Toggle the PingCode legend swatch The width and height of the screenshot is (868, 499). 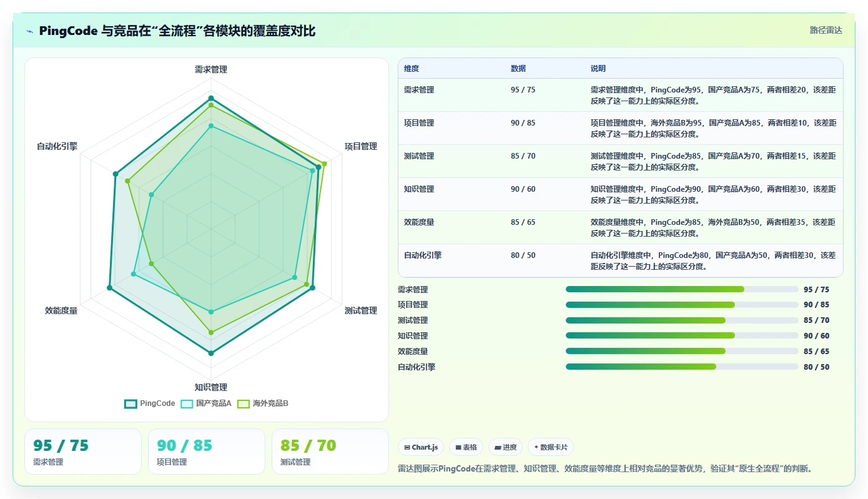(x=131, y=403)
